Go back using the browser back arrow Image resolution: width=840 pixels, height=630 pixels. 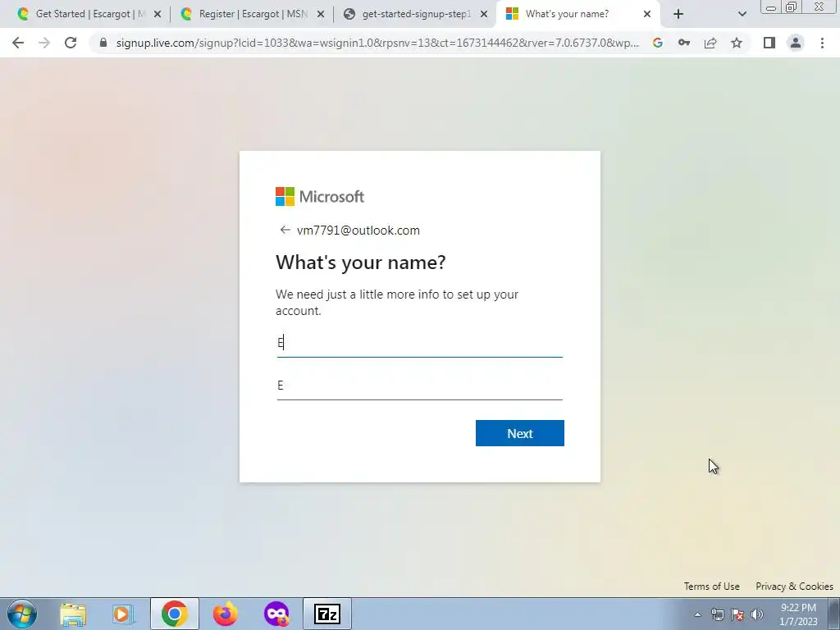coord(18,43)
